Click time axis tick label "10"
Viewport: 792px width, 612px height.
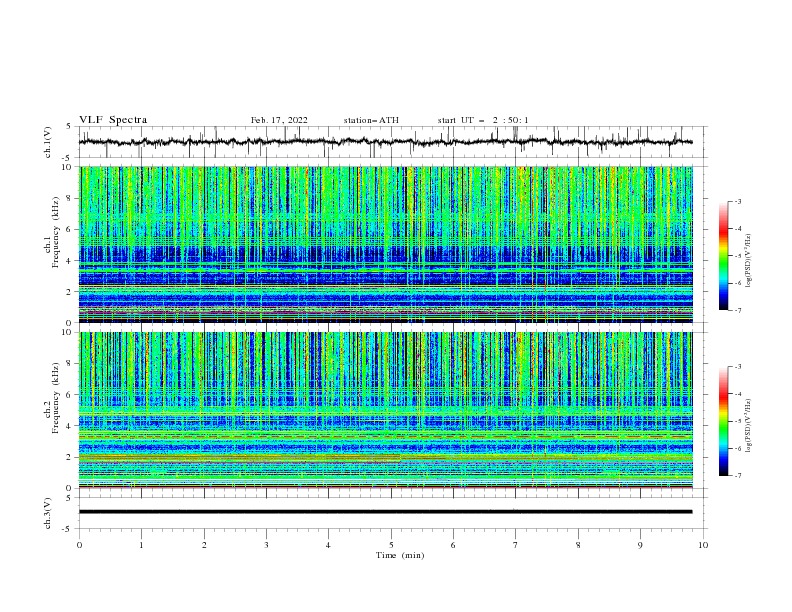click(703, 545)
